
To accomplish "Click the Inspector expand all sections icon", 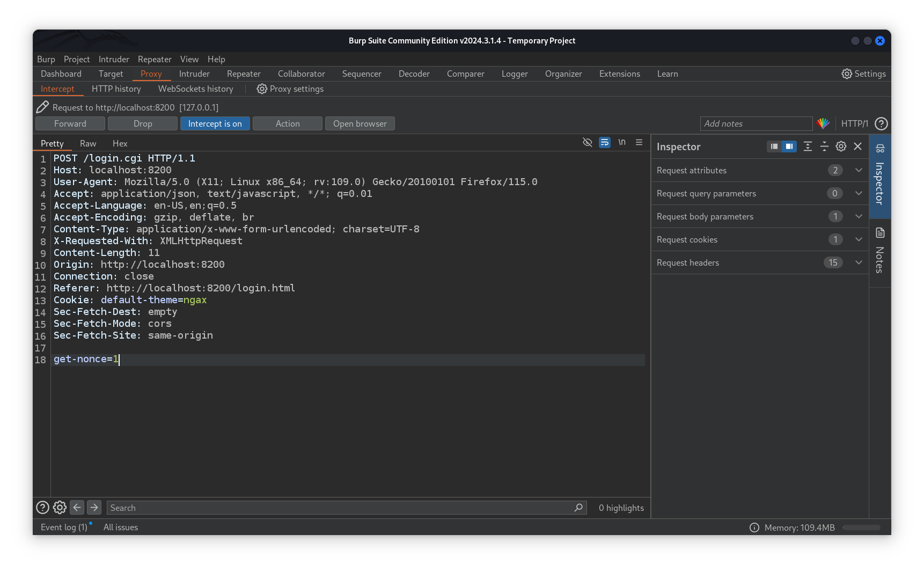I will (808, 147).
